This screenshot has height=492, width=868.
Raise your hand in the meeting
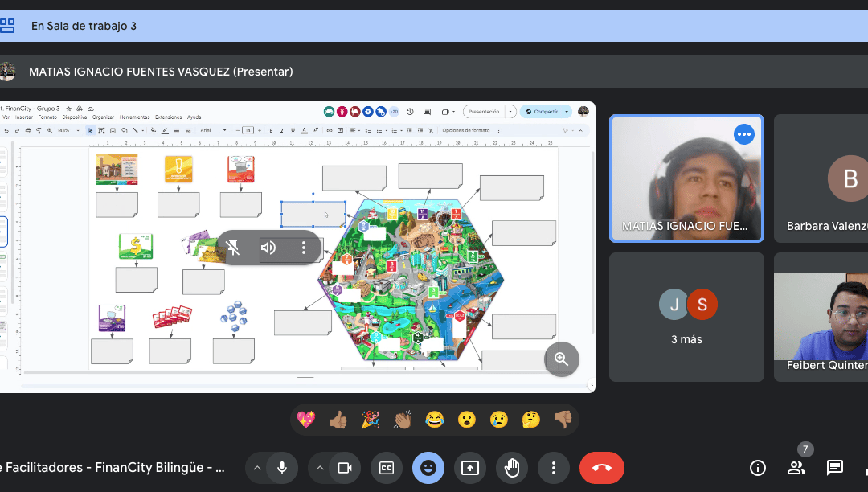point(512,468)
